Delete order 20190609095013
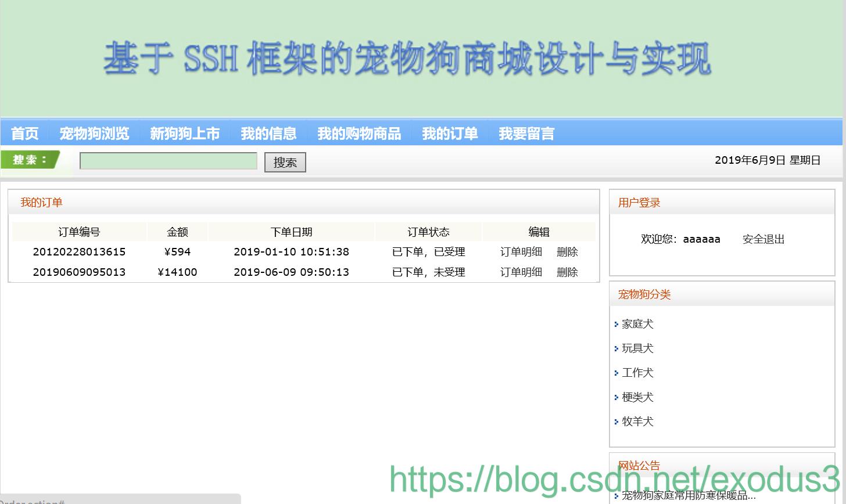Screen dimensions: 846x504 pos(567,272)
